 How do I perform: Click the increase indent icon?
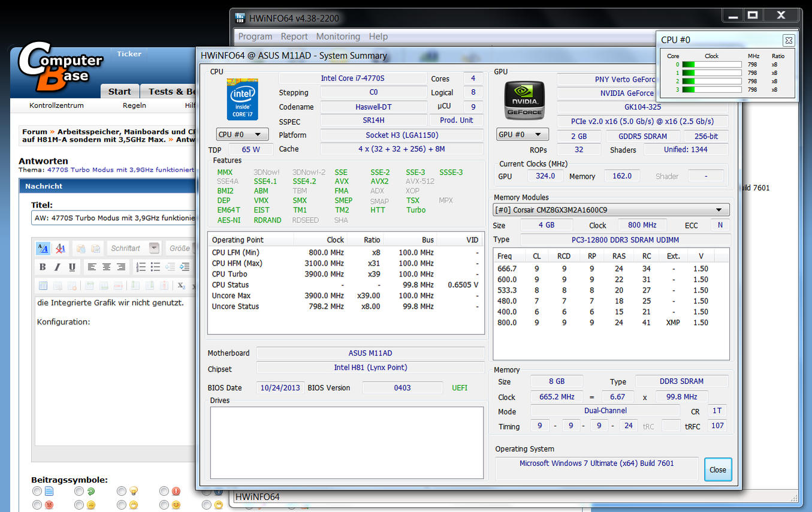(x=185, y=267)
